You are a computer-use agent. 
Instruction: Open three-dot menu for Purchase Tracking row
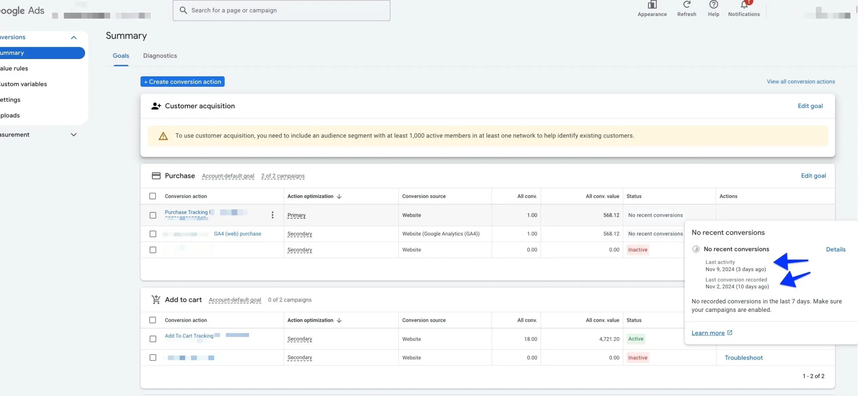pyautogui.click(x=272, y=215)
